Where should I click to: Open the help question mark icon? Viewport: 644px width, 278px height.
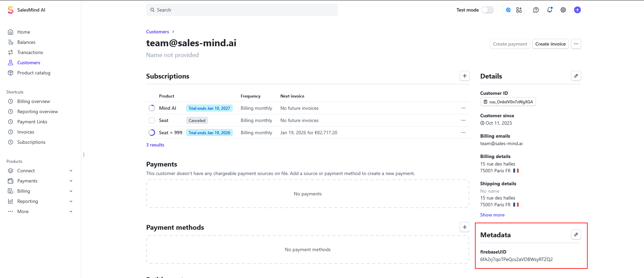coord(536,10)
